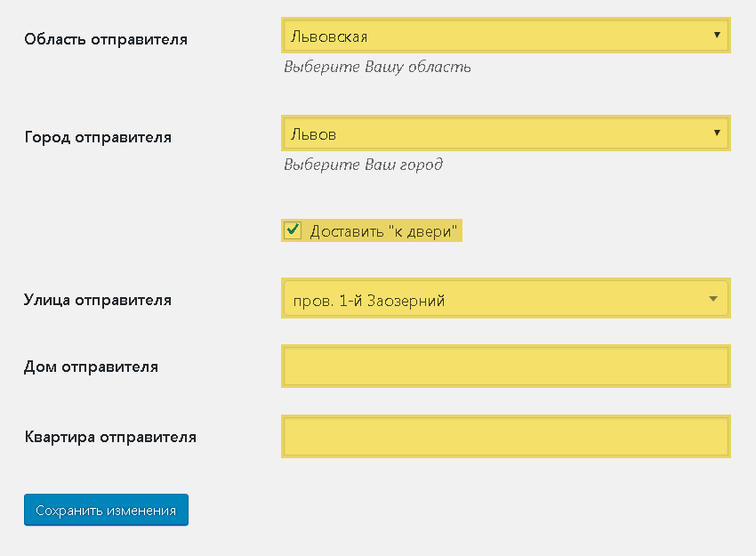
Task: Click the Квартира отправителя label
Action: pos(110,437)
